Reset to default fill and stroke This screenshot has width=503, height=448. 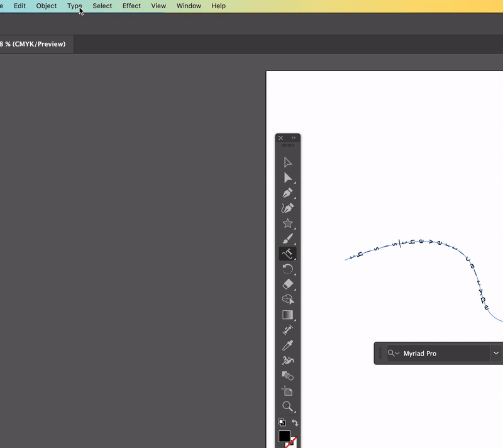(x=281, y=423)
